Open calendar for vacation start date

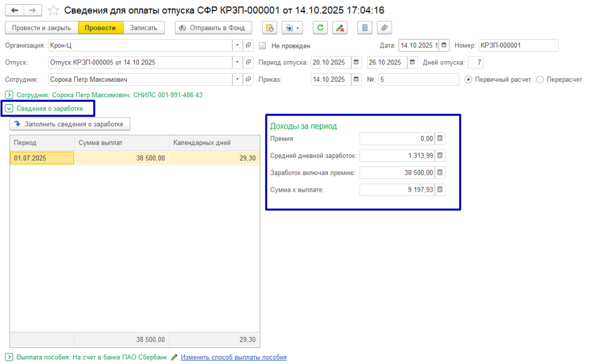[355, 62]
